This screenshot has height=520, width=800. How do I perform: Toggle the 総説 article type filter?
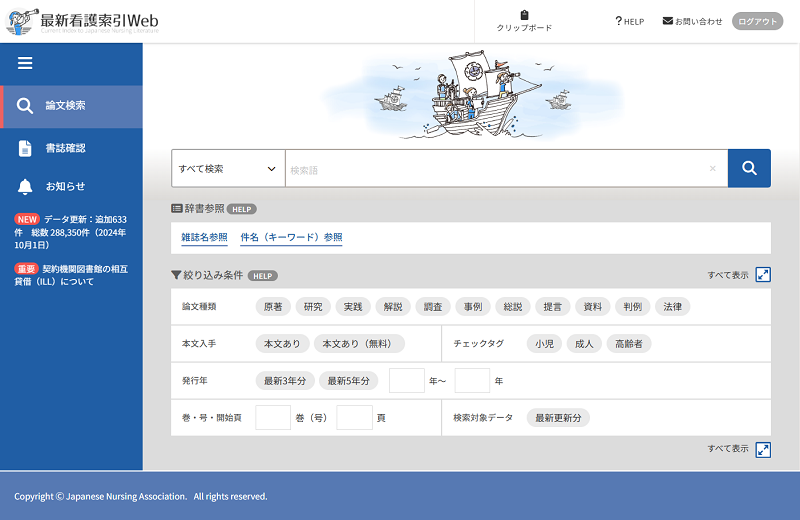[x=513, y=307]
